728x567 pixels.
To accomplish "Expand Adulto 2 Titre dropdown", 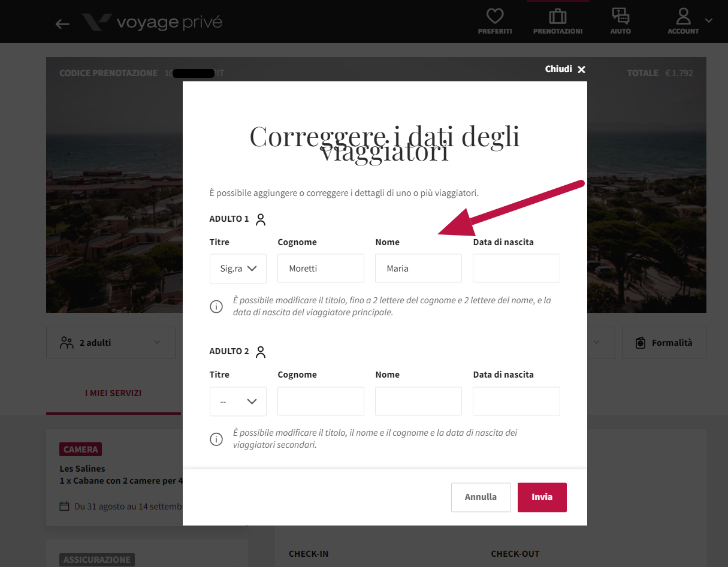I will click(x=238, y=401).
